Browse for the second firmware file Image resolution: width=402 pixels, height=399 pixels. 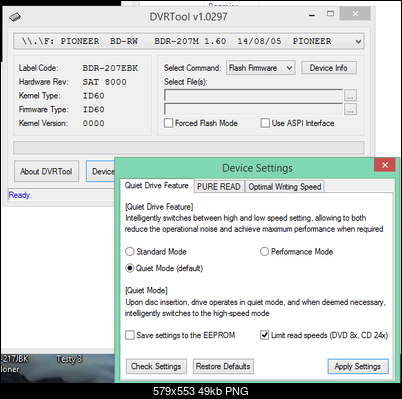(350, 109)
